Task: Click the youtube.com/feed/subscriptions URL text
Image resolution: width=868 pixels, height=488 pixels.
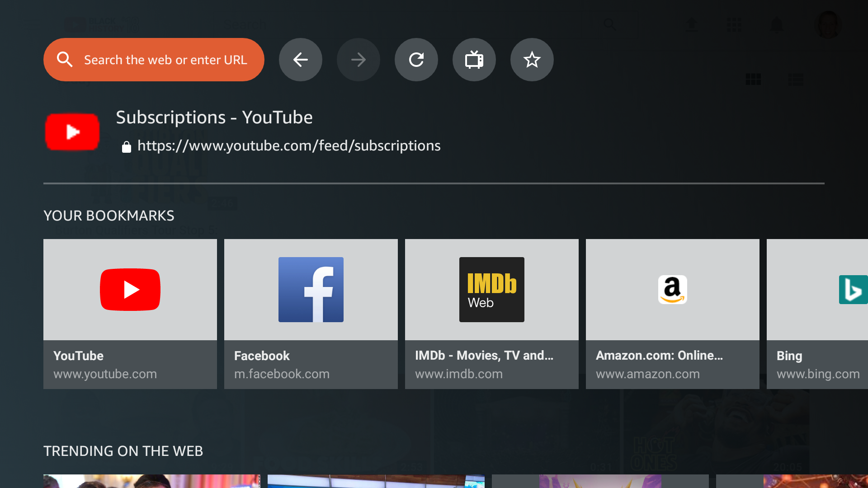Action: pyautogui.click(x=288, y=146)
